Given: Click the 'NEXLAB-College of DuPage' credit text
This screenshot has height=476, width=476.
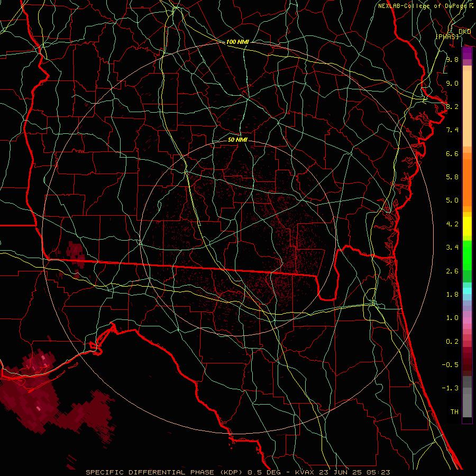Looking at the screenshot, I should tap(422, 6).
